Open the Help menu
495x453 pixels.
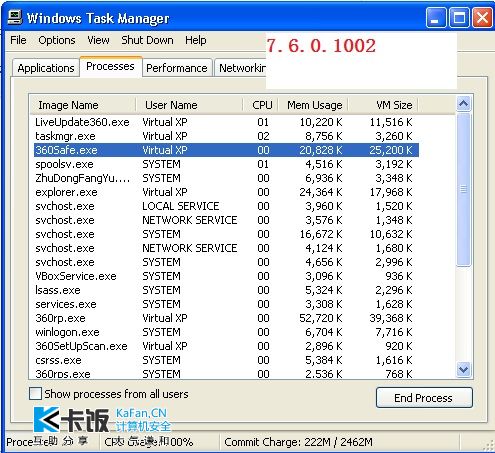click(196, 40)
